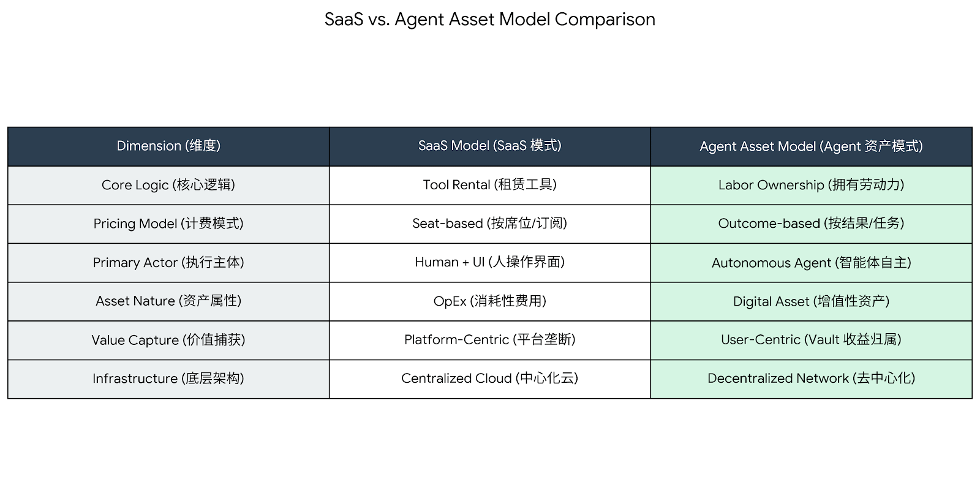Select the Decentralized Network (去中心化) cell
This screenshot has width=980, height=490.
(811, 379)
